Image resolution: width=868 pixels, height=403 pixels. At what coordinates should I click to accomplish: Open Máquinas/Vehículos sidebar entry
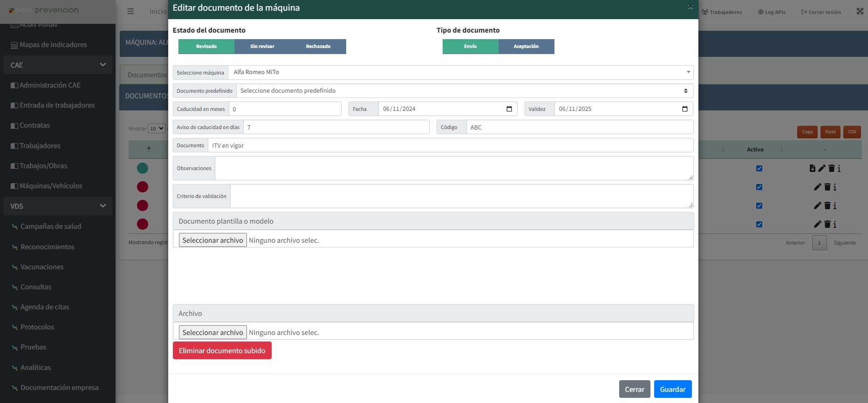tap(51, 186)
